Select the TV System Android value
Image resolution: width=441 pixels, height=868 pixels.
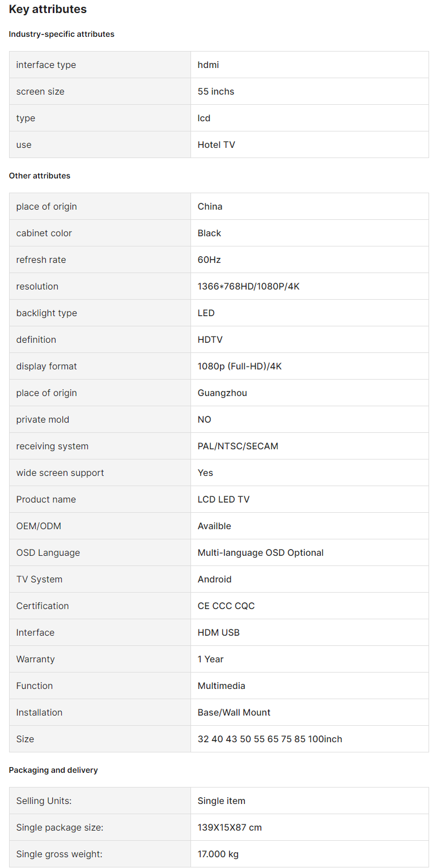(215, 579)
